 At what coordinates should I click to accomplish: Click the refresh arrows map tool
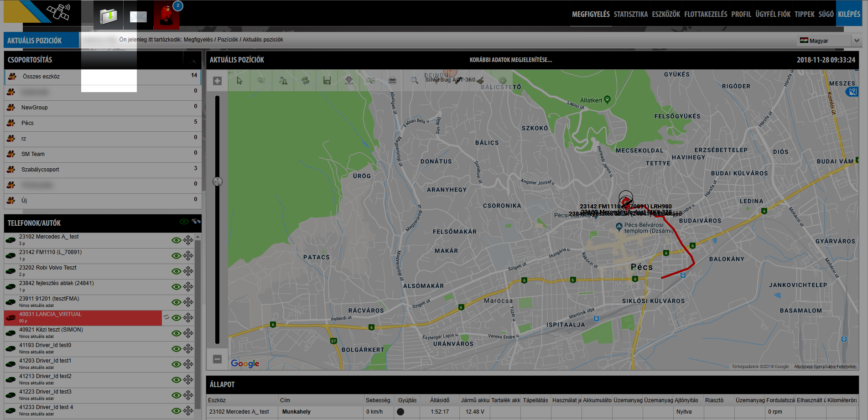point(305,81)
